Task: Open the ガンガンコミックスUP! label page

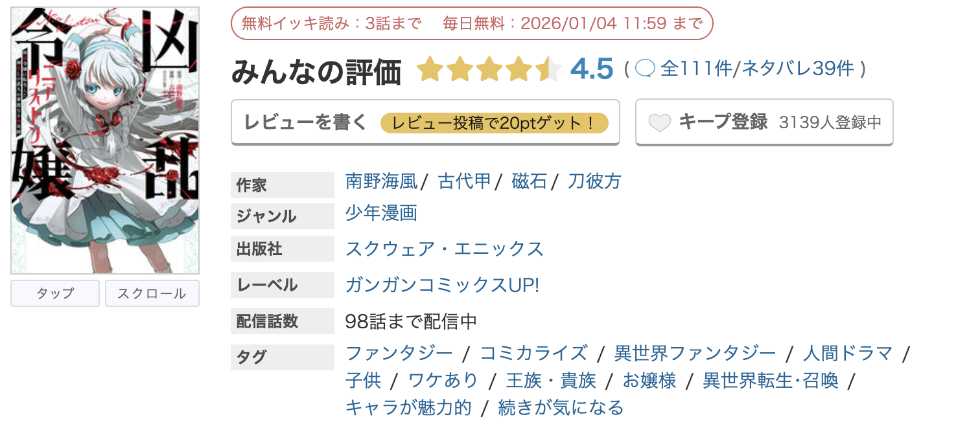Action: click(442, 285)
